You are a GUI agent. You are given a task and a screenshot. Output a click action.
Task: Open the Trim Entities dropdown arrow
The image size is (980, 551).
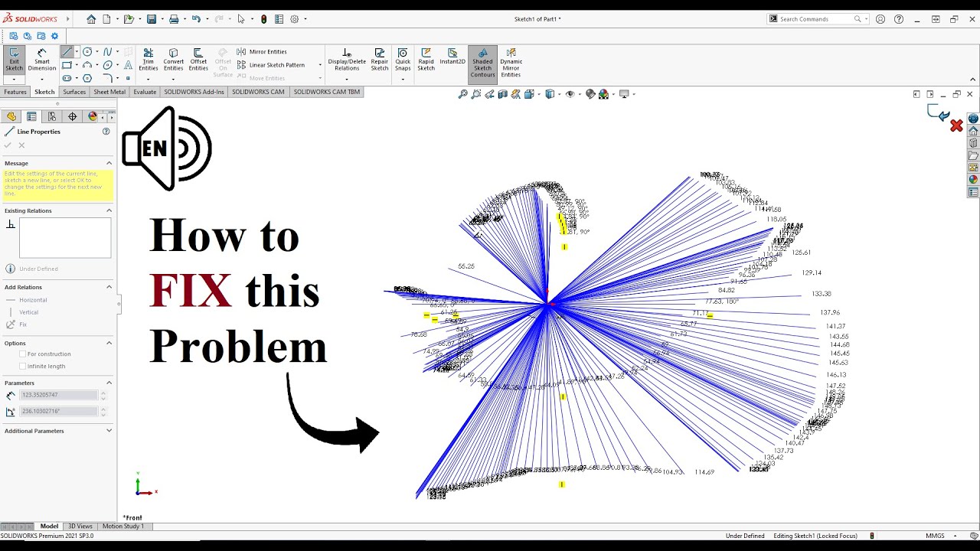pyautogui.click(x=148, y=79)
